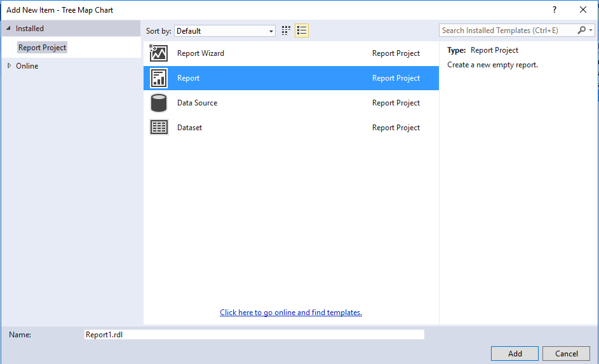Focus the Name field containing Report1.rdl
The height and width of the screenshot is (364, 599).
click(x=254, y=335)
